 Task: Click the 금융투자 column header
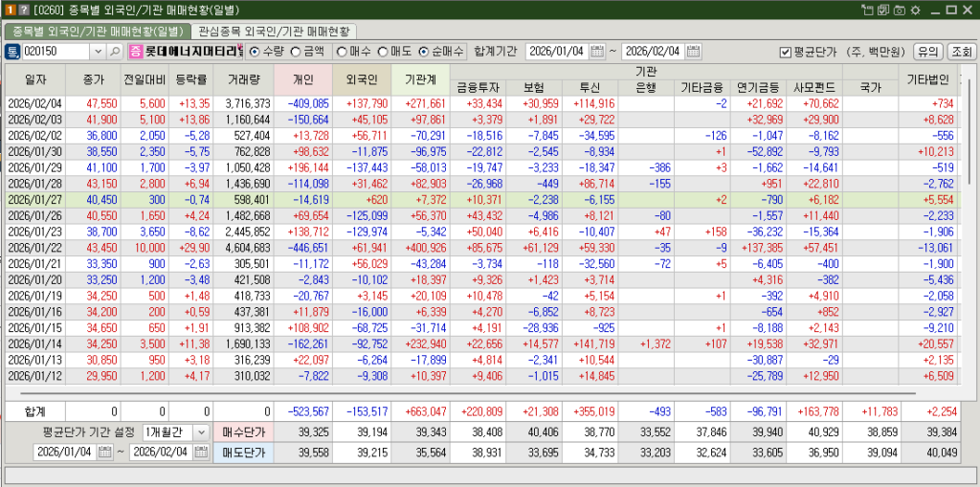point(478,87)
